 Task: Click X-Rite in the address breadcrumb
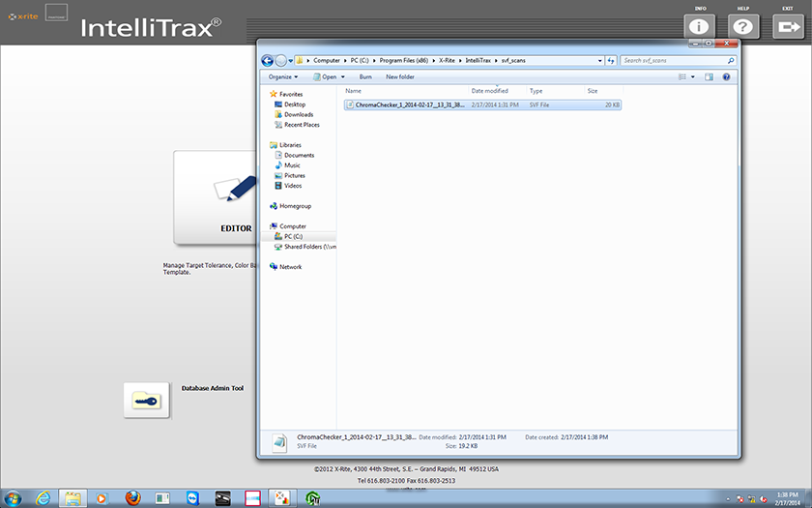point(447,61)
